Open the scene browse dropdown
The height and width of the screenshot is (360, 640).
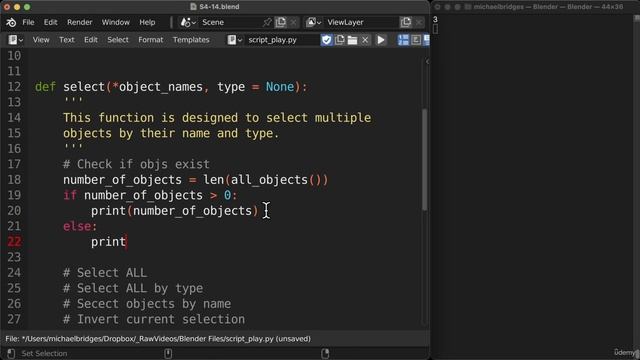click(x=188, y=22)
